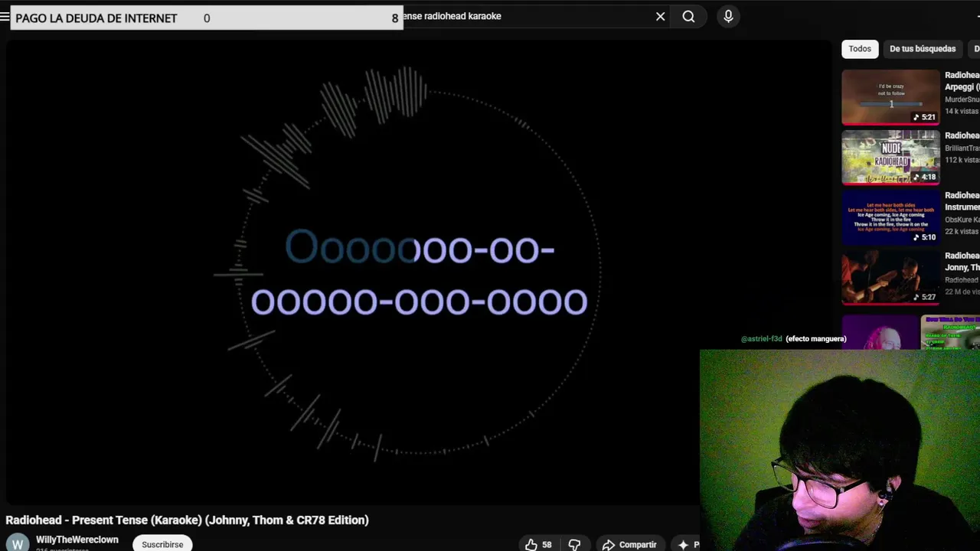The height and width of the screenshot is (551, 980).
Task: Click the '@astriel-f3d' chat username
Action: point(762,339)
